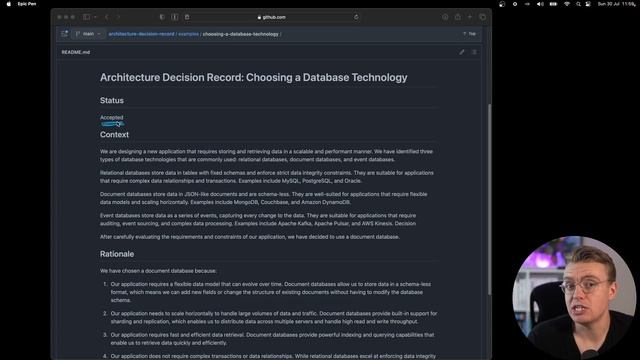The width and height of the screenshot is (640, 360).
Task: Open volume menu bar icon
Action: pos(540,4)
